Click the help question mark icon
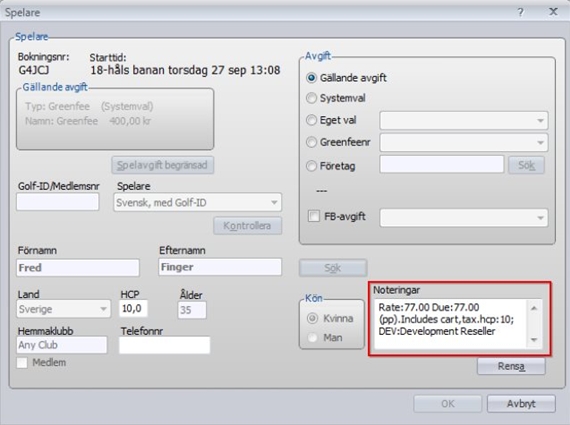The height and width of the screenshot is (425, 570). [521, 12]
